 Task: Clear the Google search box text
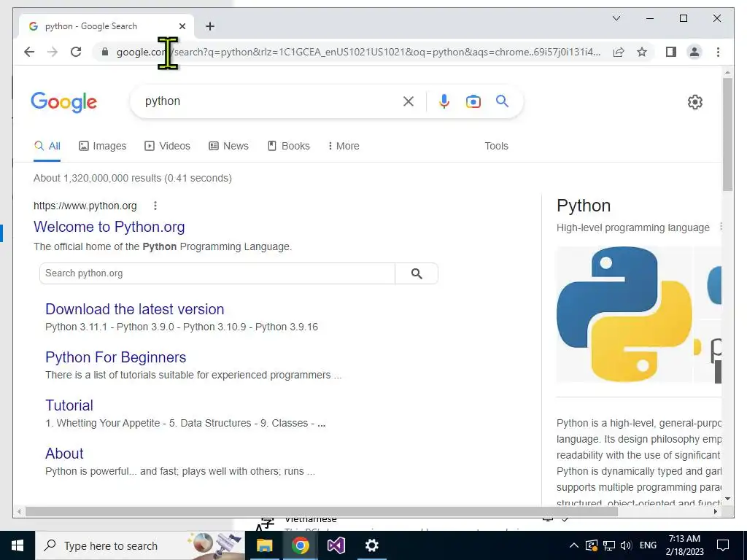pos(409,101)
